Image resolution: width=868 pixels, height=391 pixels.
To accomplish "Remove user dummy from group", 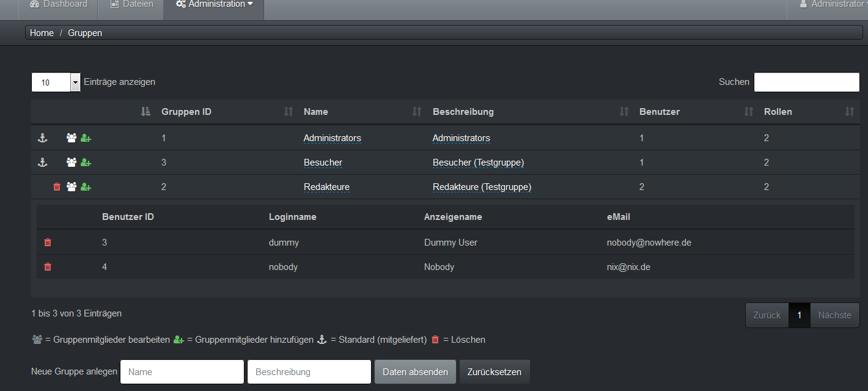I will click(48, 243).
